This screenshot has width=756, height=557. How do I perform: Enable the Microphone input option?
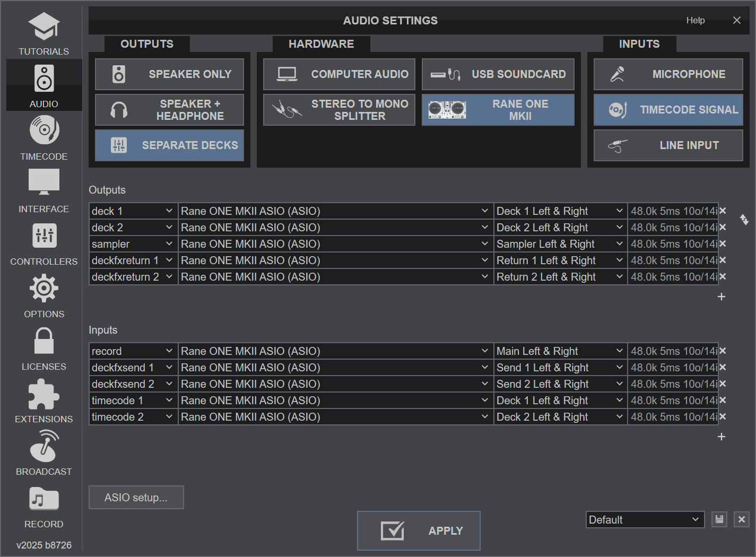(x=668, y=74)
